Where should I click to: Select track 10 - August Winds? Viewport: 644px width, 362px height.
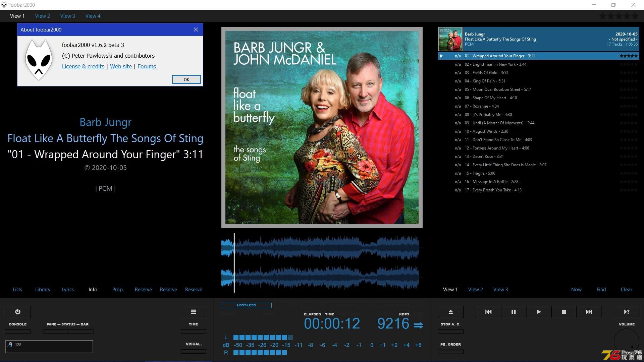(x=539, y=131)
